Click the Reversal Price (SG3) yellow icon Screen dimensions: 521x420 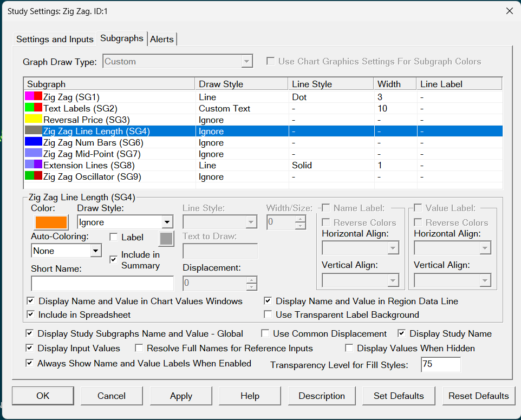pyautogui.click(x=33, y=120)
